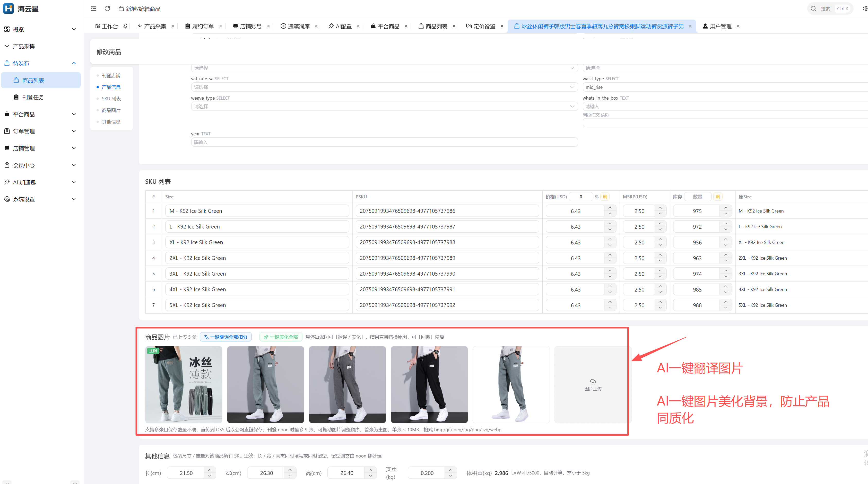Switch to the AI配置 tab
Screen dimensions: 868x484
[343, 26]
